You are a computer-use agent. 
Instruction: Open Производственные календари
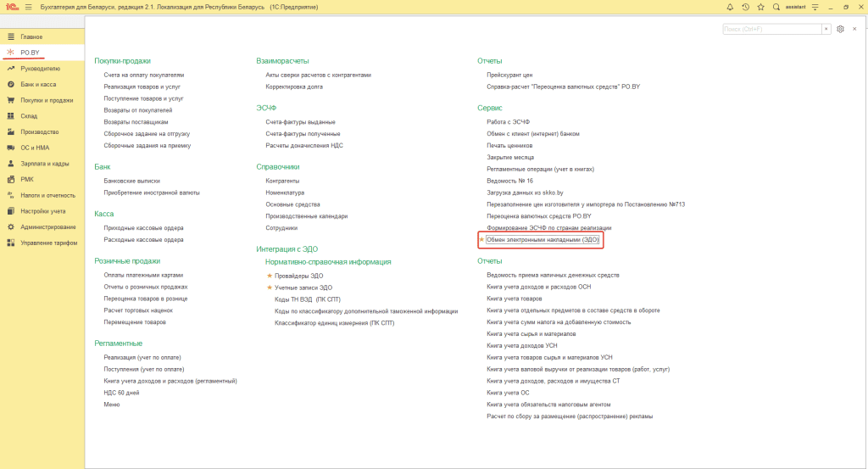coord(307,216)
